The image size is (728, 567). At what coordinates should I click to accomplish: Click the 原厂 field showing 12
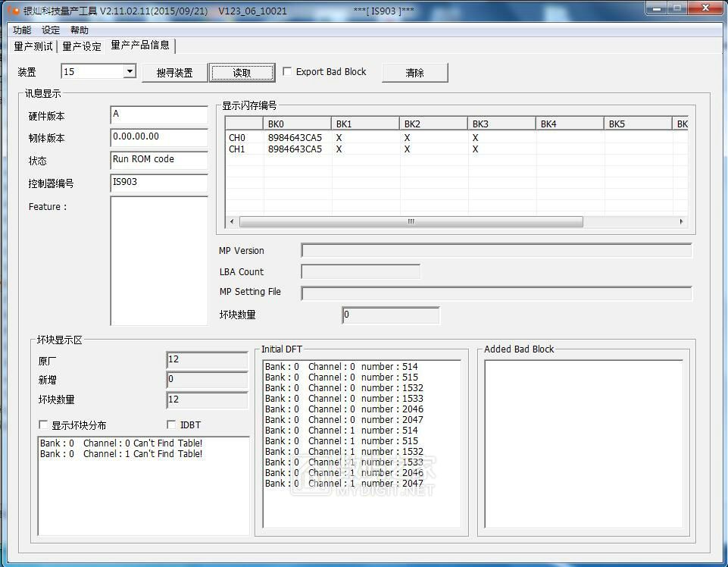tap(207, 360)
